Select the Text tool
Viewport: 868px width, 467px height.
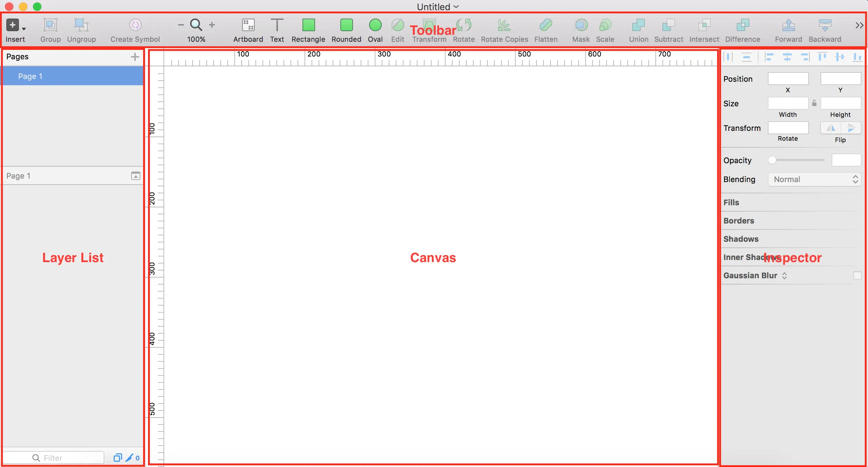tap(277, 26)
